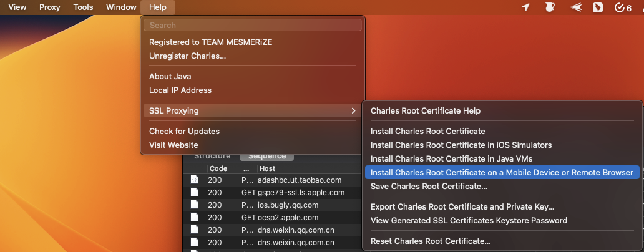Viewport: 644px width, 252px height.
Task: Open the Tools menu
Action: tap(83, 7)
